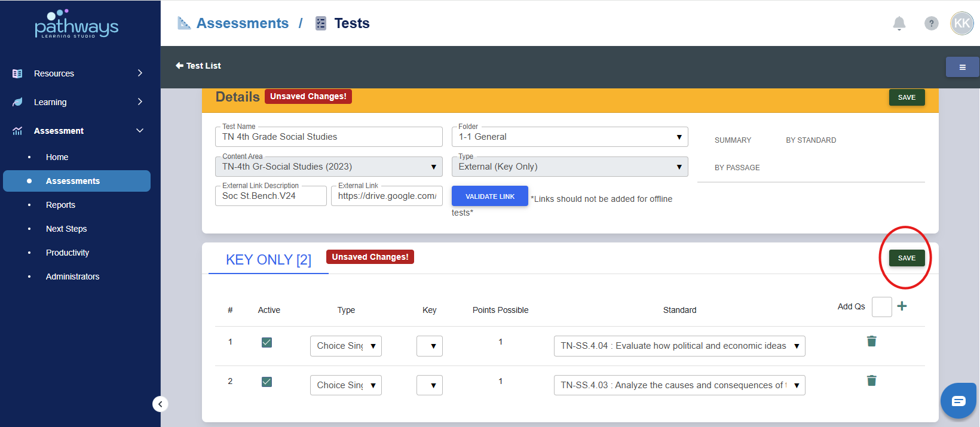Click the plus icon to add questions
The image size is (980, 427).
[902, 306]
